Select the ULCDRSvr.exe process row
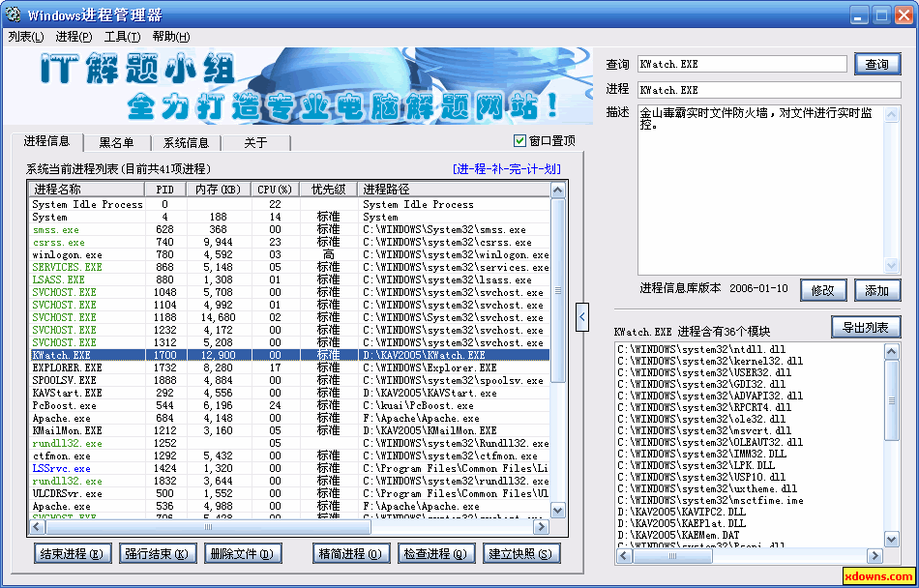The width and height of the screenshot is (919, 588). (x=290, y=494)
